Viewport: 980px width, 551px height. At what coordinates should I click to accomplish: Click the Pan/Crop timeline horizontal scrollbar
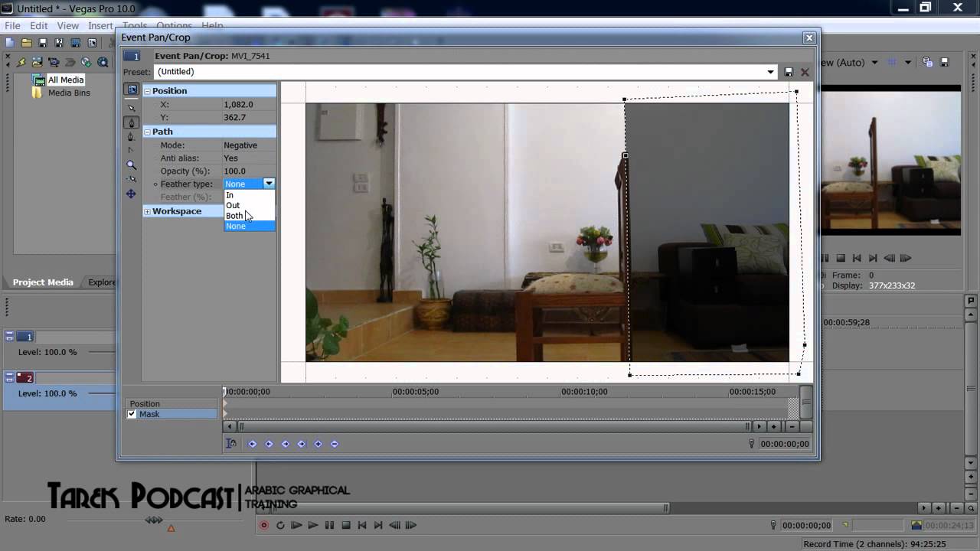click(x=494, y=426)
